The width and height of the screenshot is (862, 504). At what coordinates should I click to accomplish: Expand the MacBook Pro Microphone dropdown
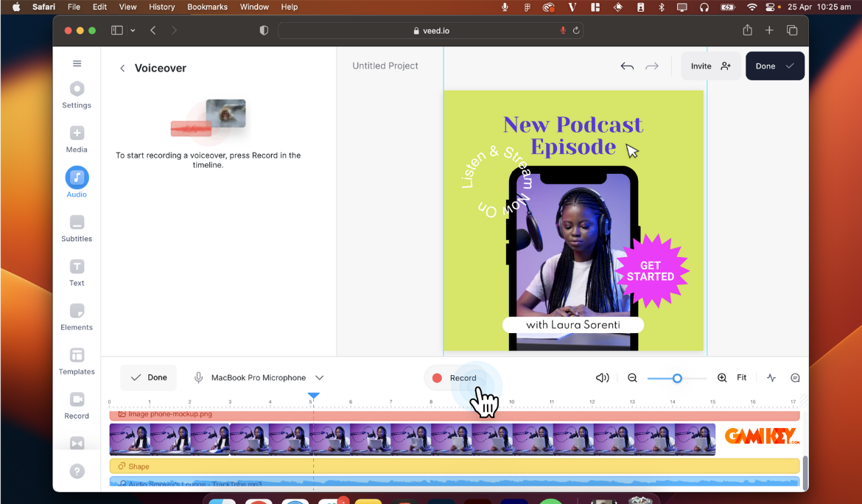[320, 377]
